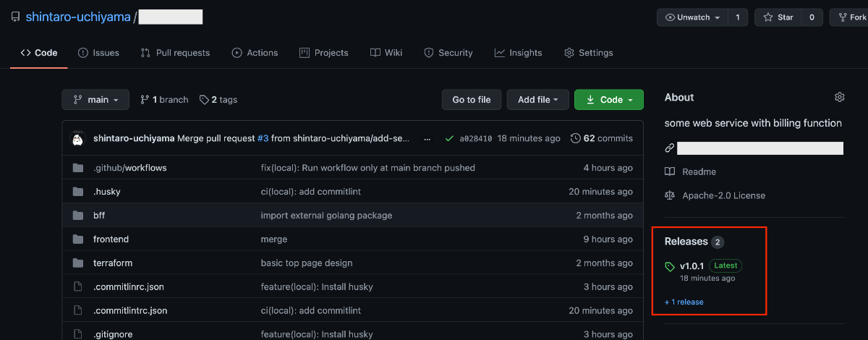The height and width of the screenshot is (340, 868).
Task: View the 2 tags link
Action: 218,100
